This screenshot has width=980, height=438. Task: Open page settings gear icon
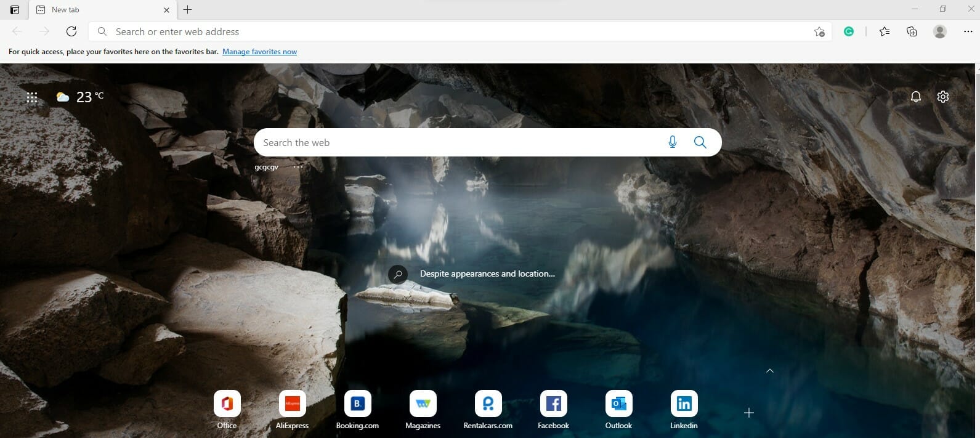[x=943, y=97]
